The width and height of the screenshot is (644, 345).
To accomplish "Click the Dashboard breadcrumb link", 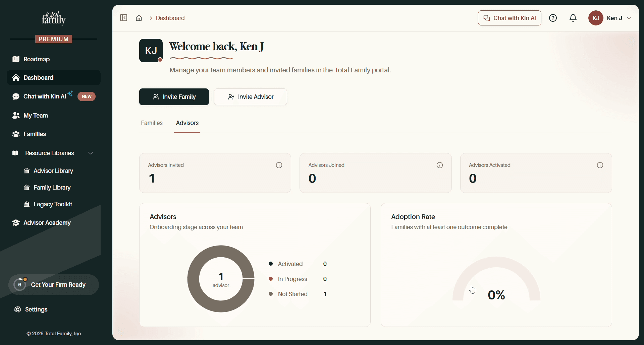I will click(170, 18).
